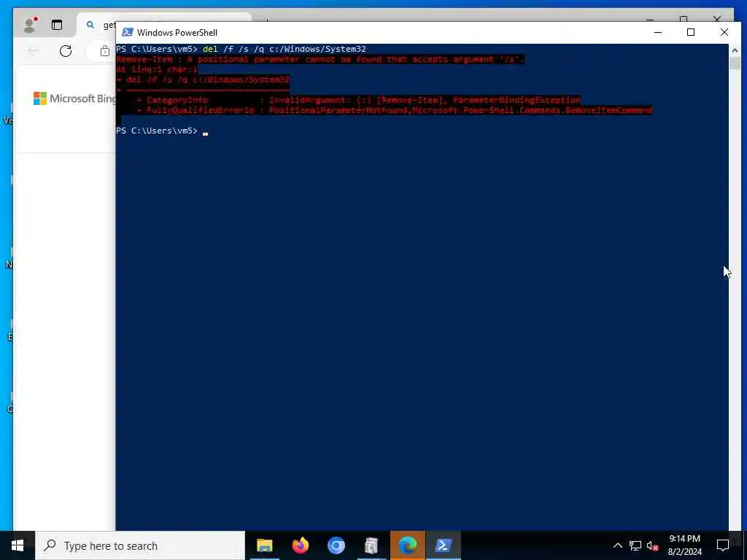
Task: Open the file cabinet app in taskbar
Action: point(371,545)
